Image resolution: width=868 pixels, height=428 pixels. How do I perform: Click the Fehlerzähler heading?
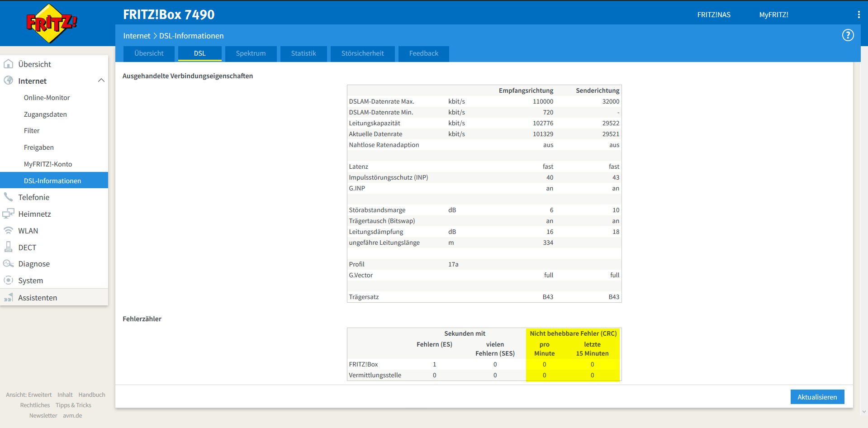coord(142,319)
